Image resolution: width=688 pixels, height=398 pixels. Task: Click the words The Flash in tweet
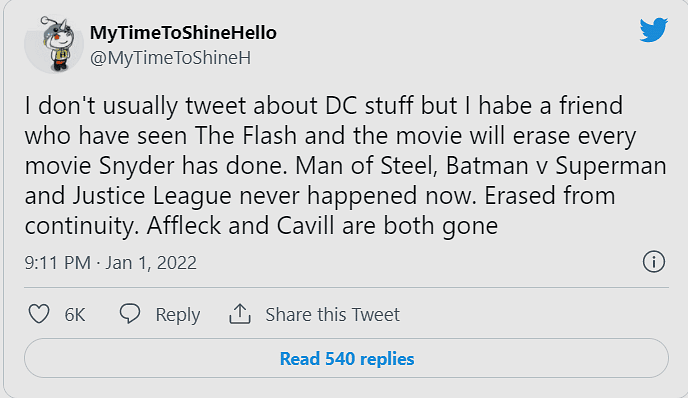coord(246,136)
